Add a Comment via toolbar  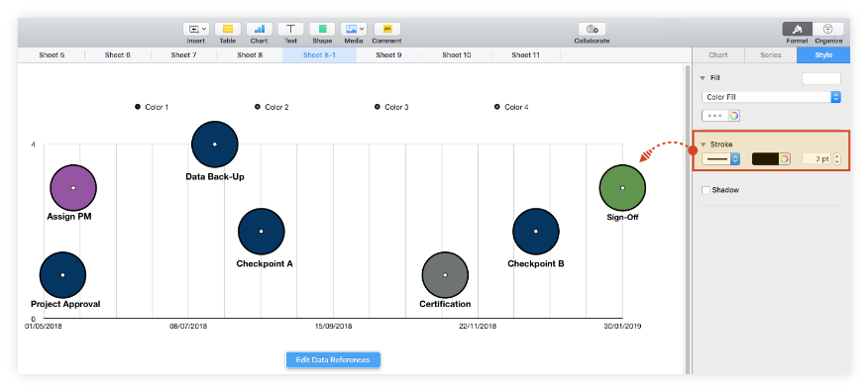pos(387,30)
